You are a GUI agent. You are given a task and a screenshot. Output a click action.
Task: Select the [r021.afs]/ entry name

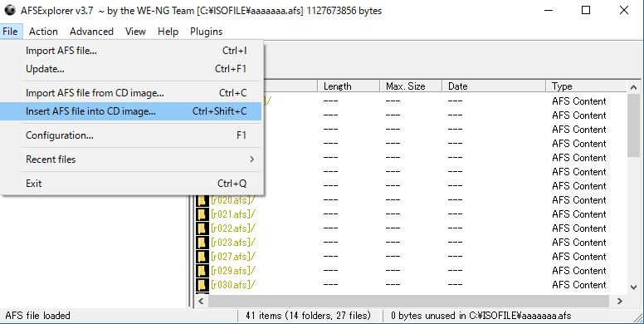tap(233, 214)
